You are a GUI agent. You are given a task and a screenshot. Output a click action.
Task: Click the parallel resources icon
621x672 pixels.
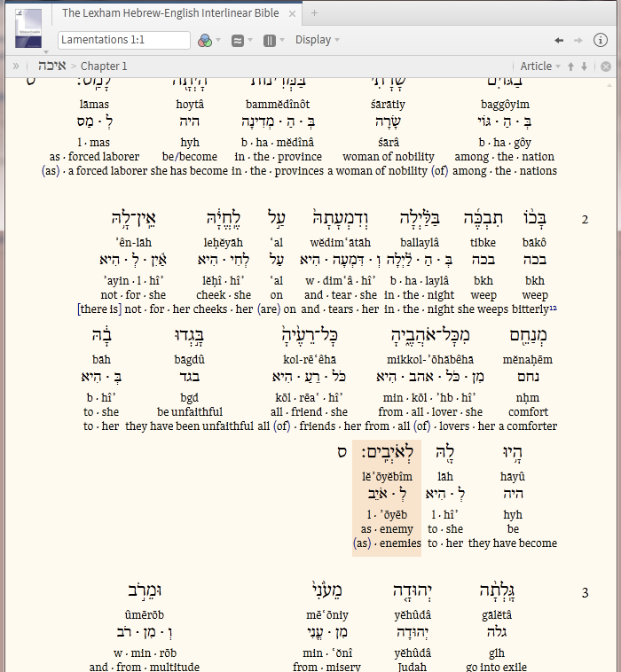coord(237,40)
